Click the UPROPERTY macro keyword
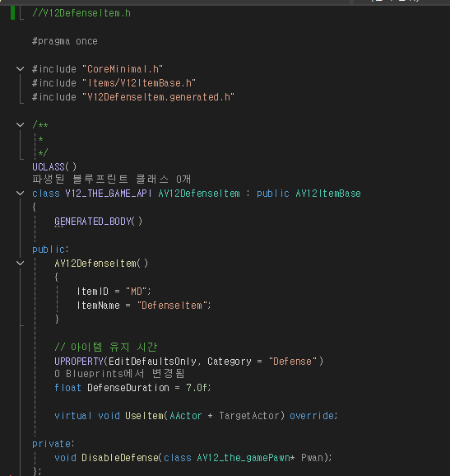 coord(79,362)
